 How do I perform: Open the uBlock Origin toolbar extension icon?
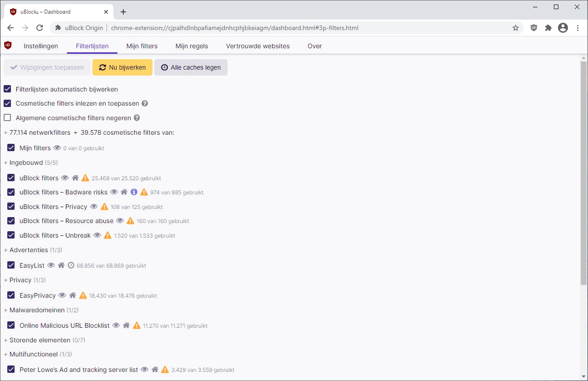tap(534, 28)
